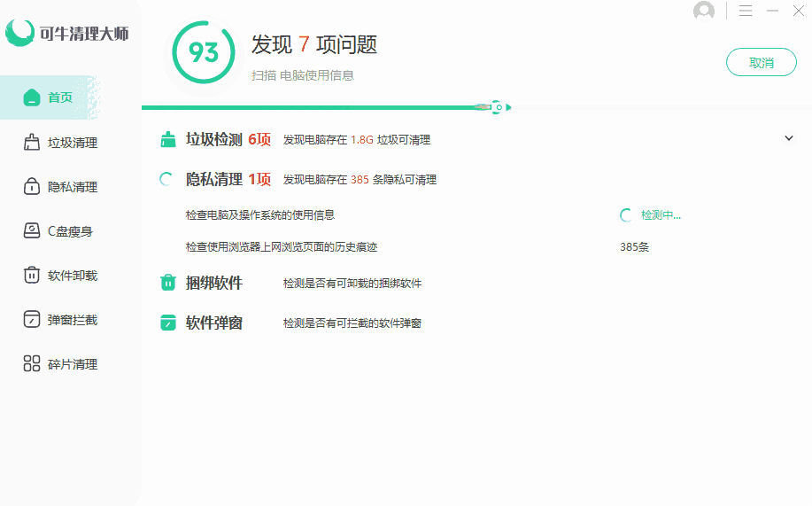Screen dimensions: 812x506
Task: Click 检测是否有可卸载的捆绑软件 description
Action: [352, 283]
